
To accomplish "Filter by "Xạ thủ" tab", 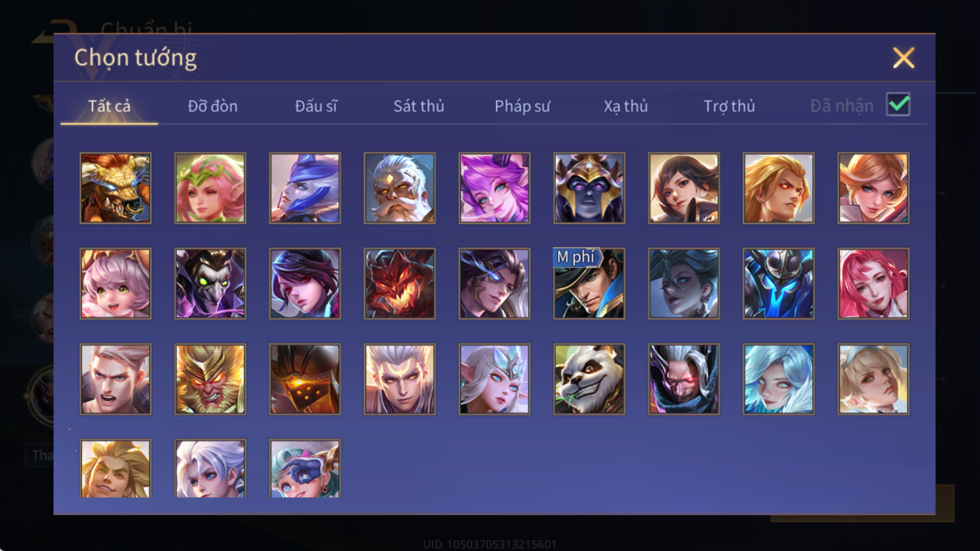I will pos(625,106).
